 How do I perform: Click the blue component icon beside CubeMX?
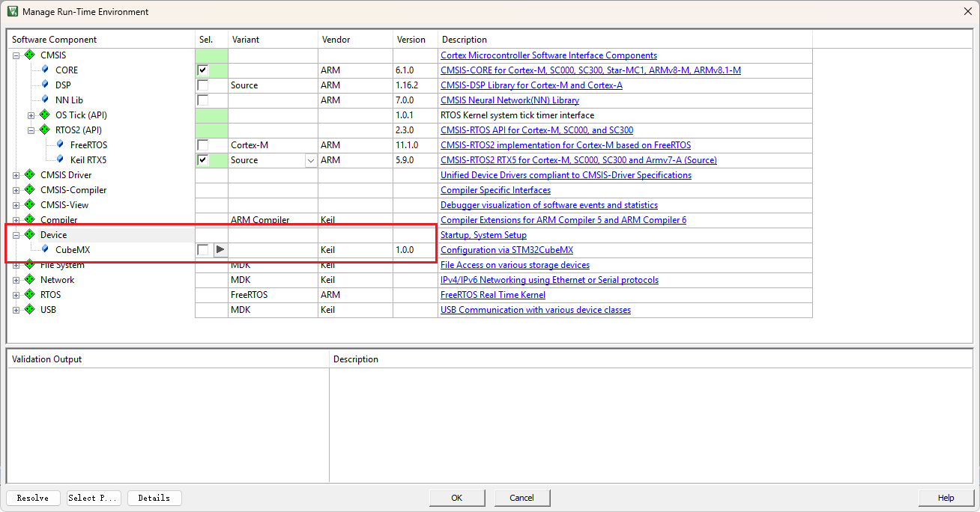coord(45,249)
